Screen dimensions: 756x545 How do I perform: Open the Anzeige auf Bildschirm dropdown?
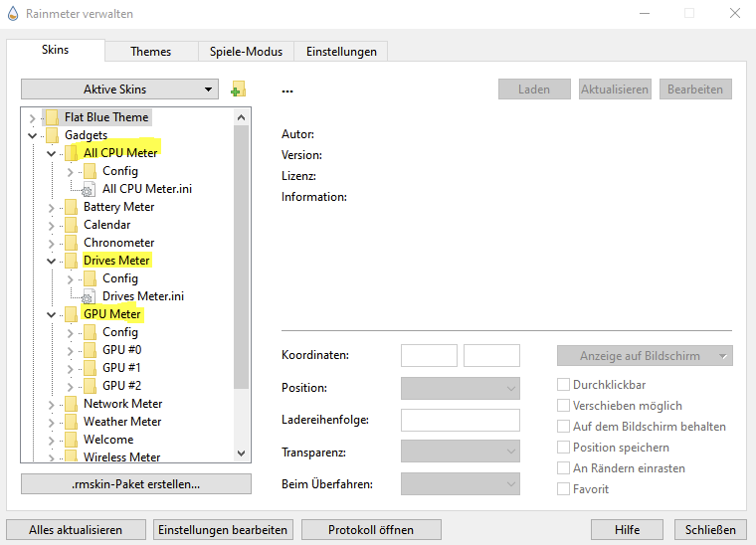coord(645,356)
